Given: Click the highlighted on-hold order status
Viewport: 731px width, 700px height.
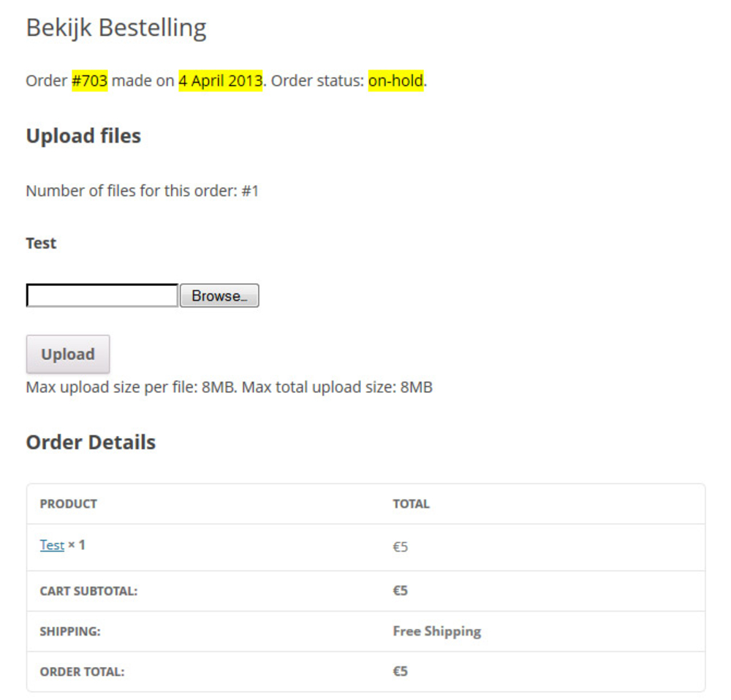Looking at the screenshot, I should pos(395,80).
